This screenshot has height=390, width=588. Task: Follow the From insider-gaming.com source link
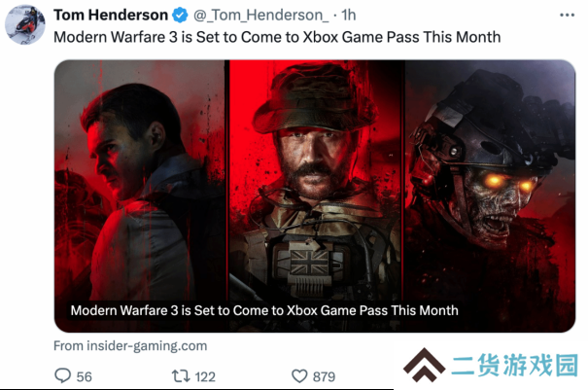(130, 345)
